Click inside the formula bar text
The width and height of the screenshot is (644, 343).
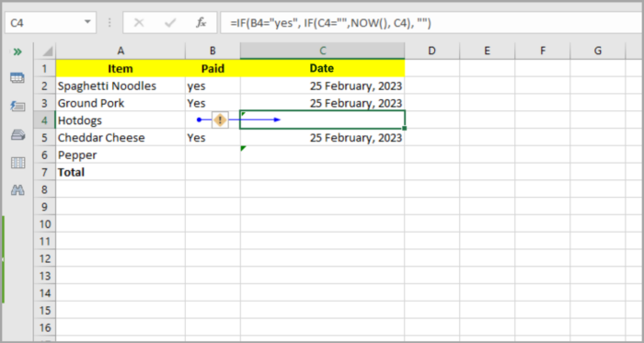(330, 24)
